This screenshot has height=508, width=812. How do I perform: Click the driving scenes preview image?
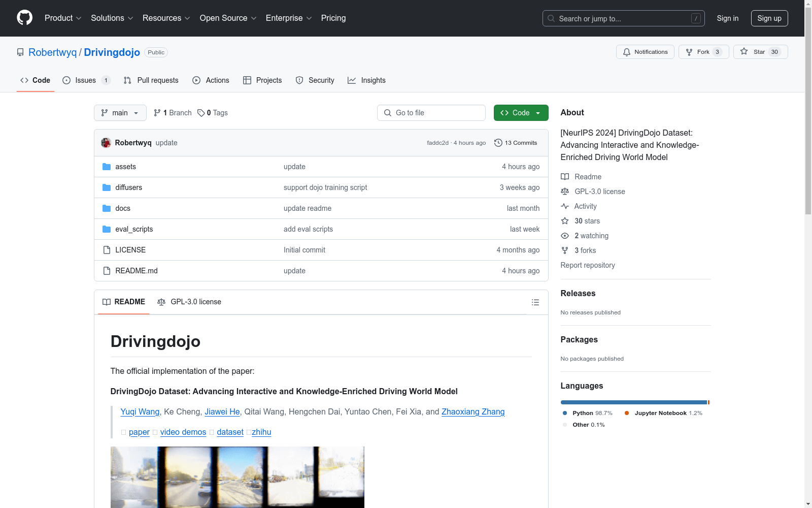tap(238, 477)
